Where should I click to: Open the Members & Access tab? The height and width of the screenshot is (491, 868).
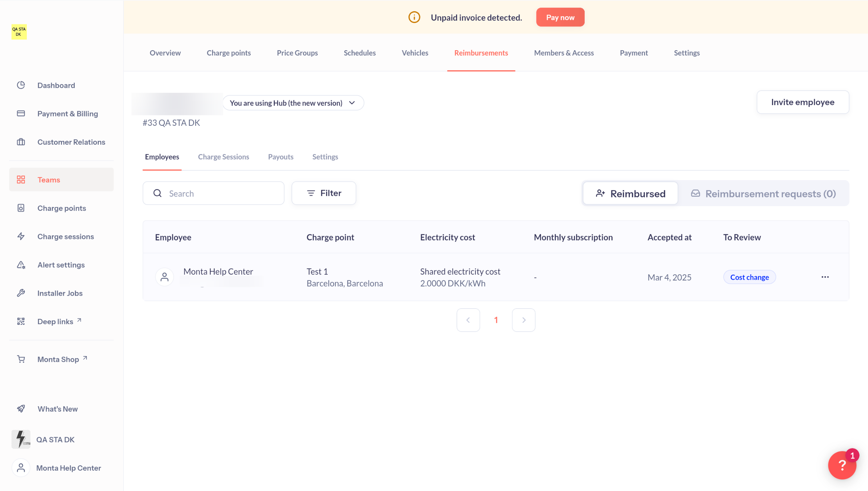[564, 53]
